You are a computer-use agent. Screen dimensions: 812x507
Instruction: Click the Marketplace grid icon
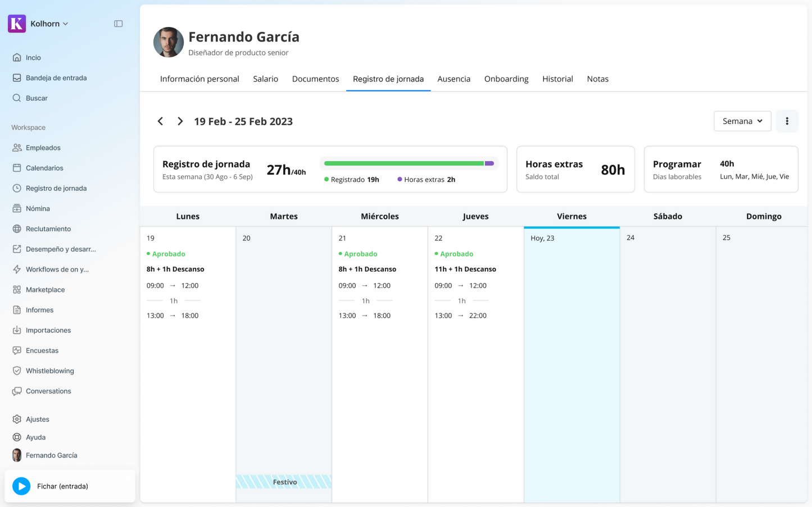click(17, 290)
